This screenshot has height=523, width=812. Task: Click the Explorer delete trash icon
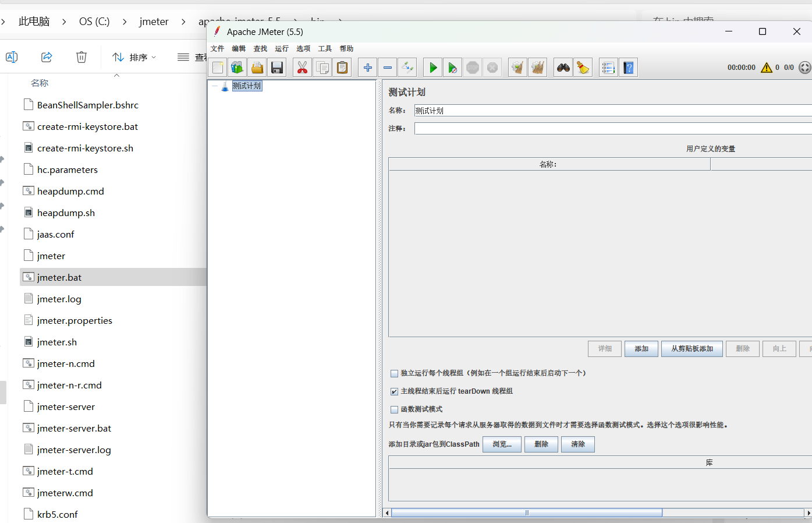click(81, 57)
